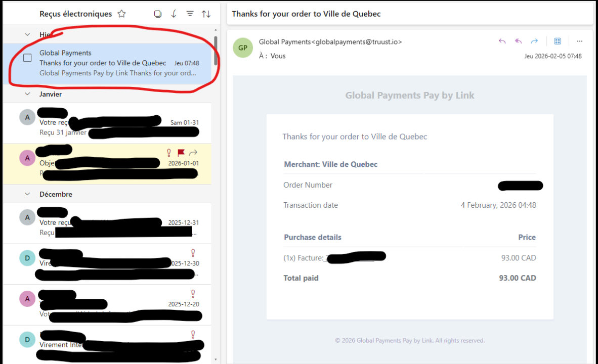Click the message list scroll down arrow
The width and height of the screenshot is (598, 364).
(216, 359)
